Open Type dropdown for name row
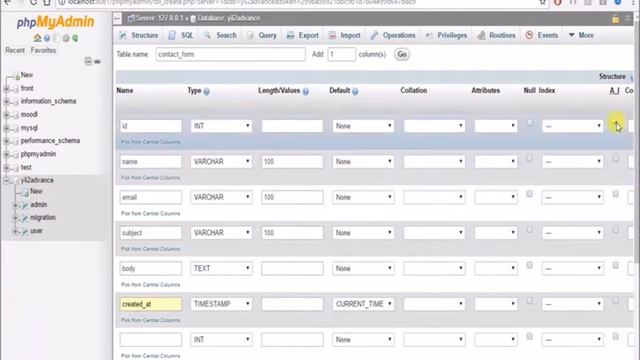 221,162
